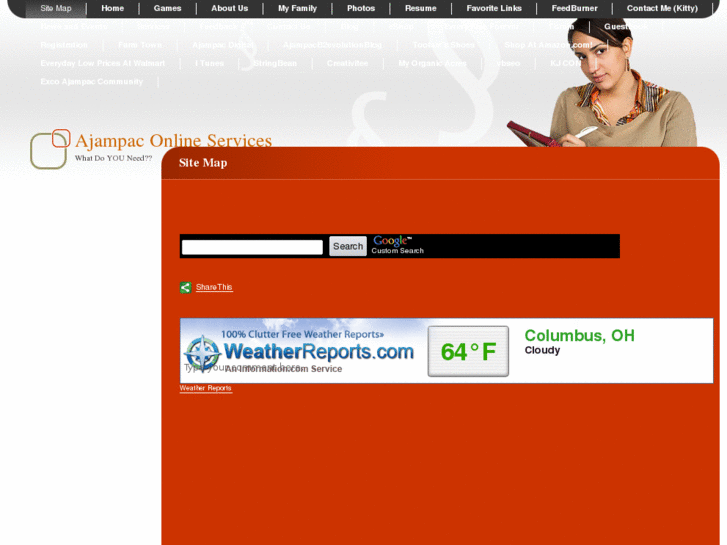Open Exco Ajampac Community link
The height and width of the screenshot is (545, 727).
tap(92, 82)
